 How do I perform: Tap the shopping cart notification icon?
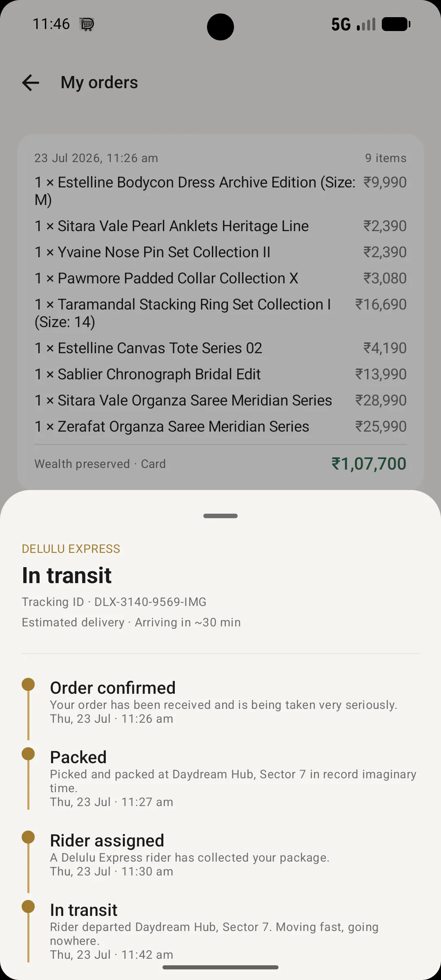(87, 24)
